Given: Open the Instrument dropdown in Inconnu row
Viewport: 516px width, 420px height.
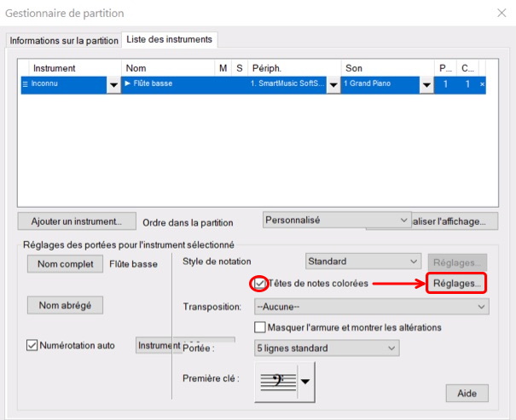Looking at the screenshot, I should click(113, 84).
